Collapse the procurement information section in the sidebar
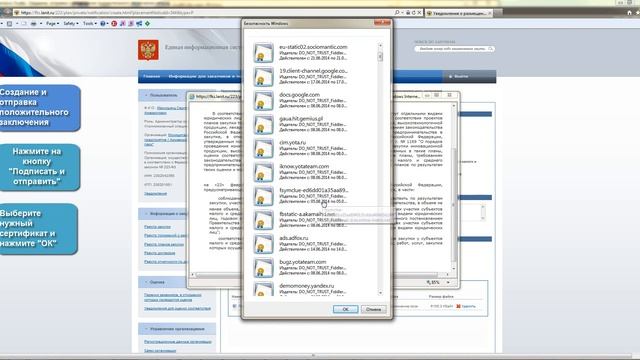Image resolution: width=640 pixels, height=360 pixels. pos(146,213)
